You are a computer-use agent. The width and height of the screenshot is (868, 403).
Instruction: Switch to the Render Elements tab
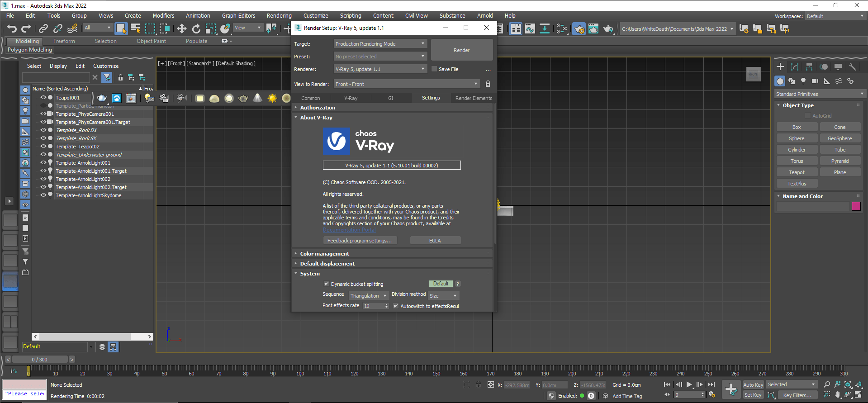pos(473,98)
